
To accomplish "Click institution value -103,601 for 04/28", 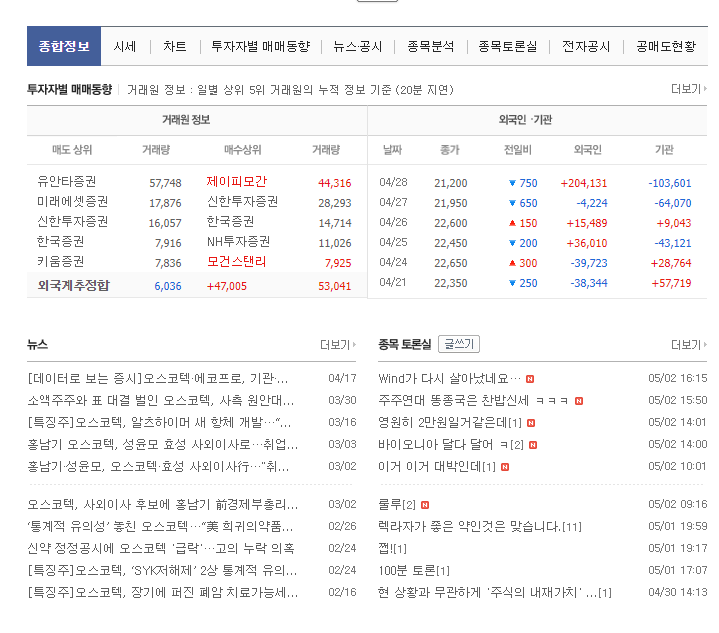I will [669, 183].
